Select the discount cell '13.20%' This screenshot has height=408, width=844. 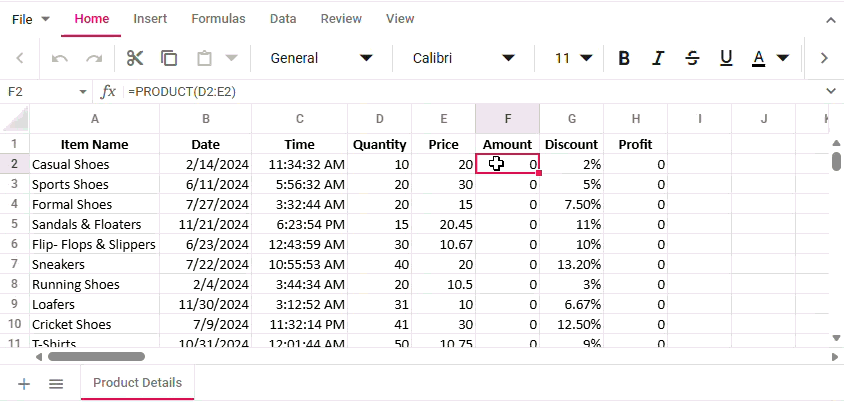pos(572,264)
